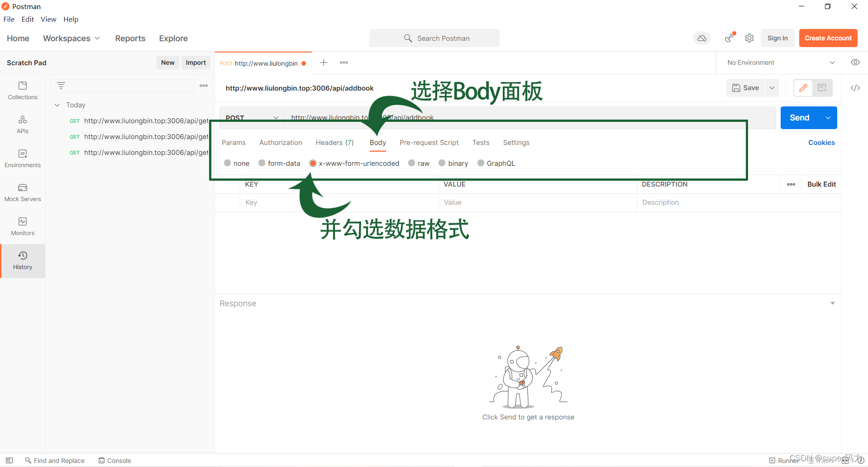The image size is (868, 467).
Task: Open the Explore page
Action: coord(173,39)
